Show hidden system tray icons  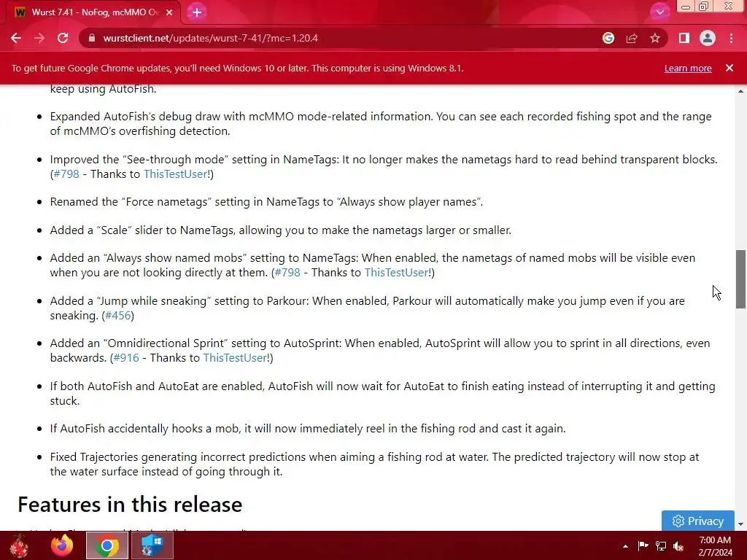[x=625, y=546]
